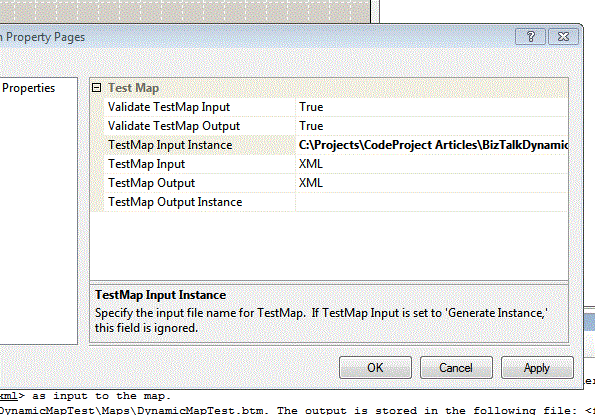Click the Test Map category header
595x415 pixels.
133,88
